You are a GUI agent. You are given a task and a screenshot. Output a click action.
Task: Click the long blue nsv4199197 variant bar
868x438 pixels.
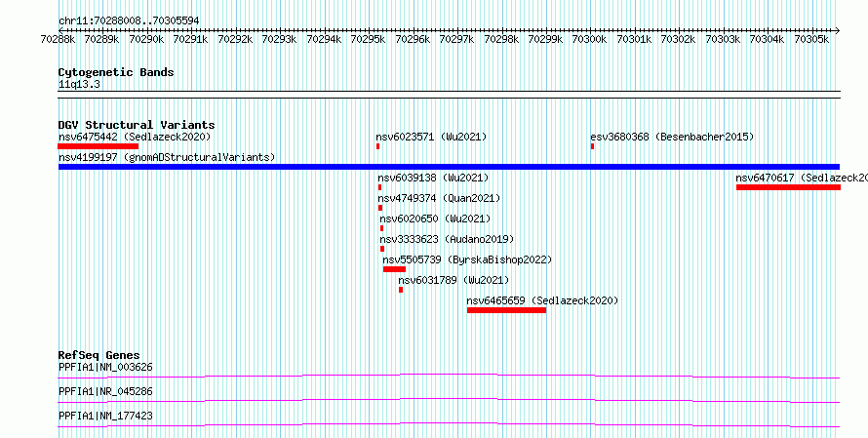(x=449, y=167)
